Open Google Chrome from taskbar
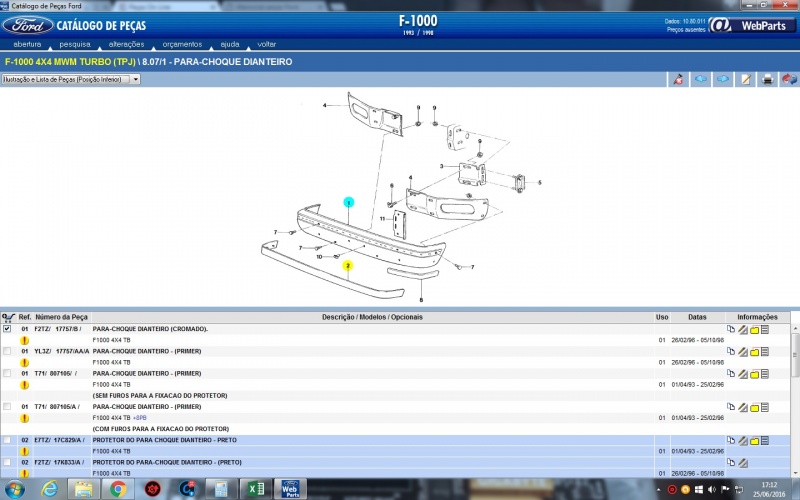Viewport: 800px width, 500px height. [x=118, y=489]
